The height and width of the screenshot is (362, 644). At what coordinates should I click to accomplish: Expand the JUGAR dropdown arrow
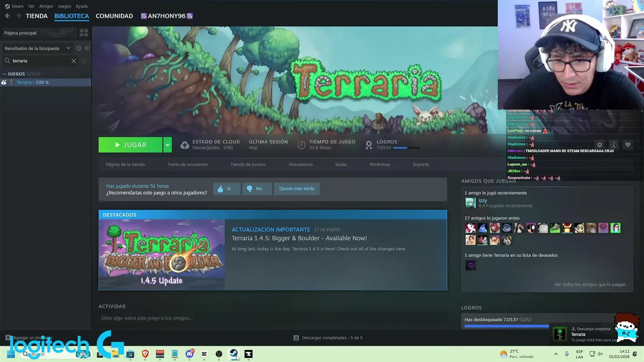pyautogui.click(x=167, y=145)
